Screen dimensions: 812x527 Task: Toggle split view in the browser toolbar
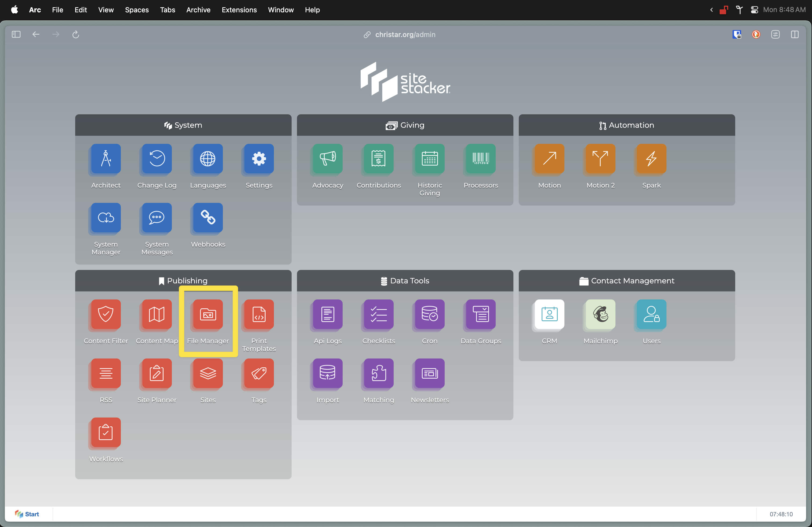(x=794, y=34)
